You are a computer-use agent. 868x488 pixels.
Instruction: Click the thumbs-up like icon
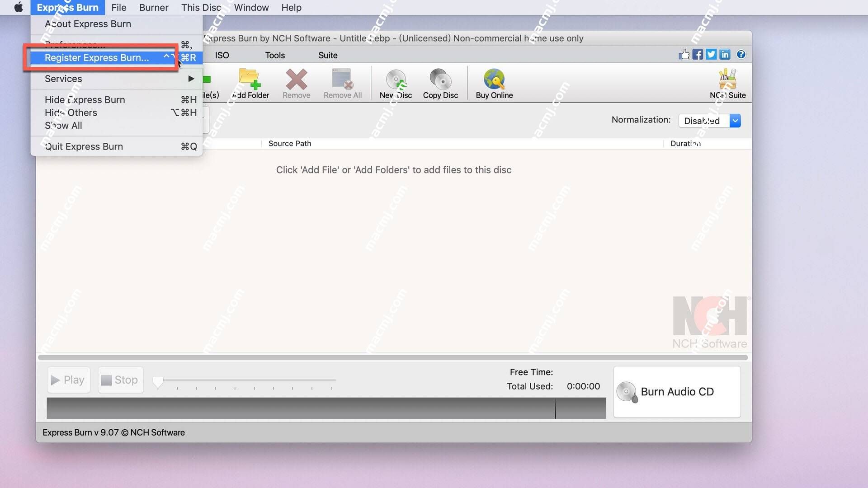[x=684, y=55]
